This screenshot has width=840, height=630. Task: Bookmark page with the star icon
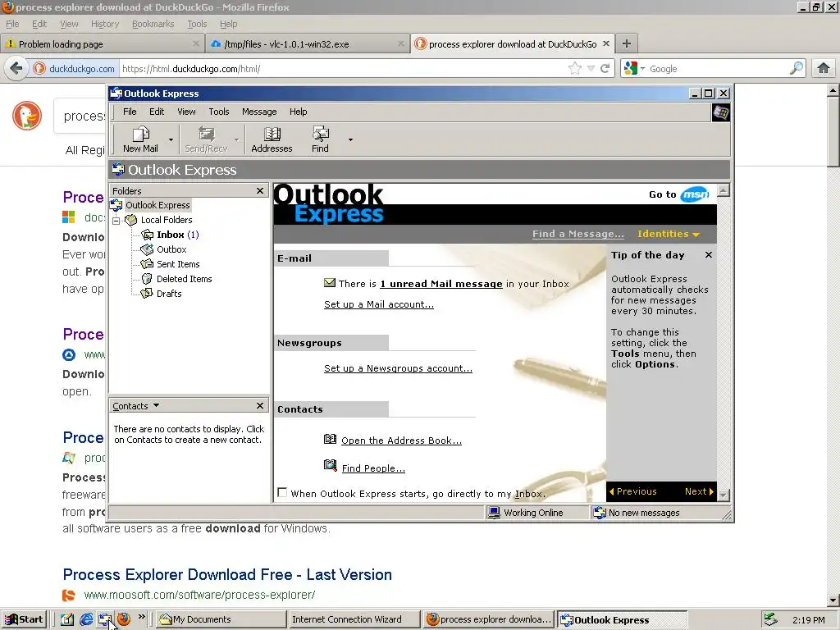574,69
